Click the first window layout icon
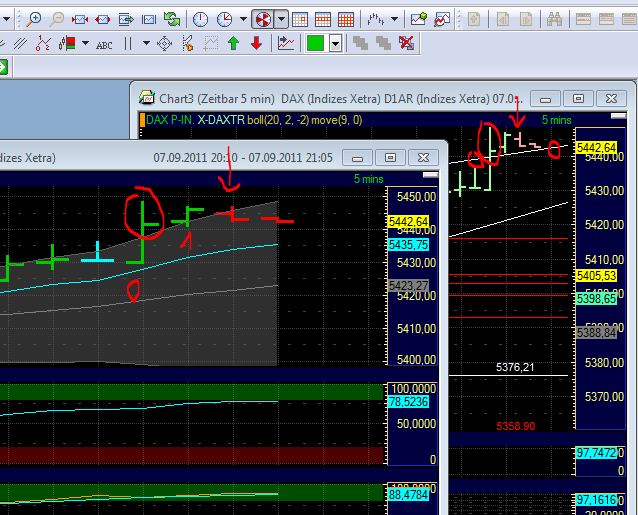The width and height of the screenshot is (638, 515). click(x=583, y=19)
